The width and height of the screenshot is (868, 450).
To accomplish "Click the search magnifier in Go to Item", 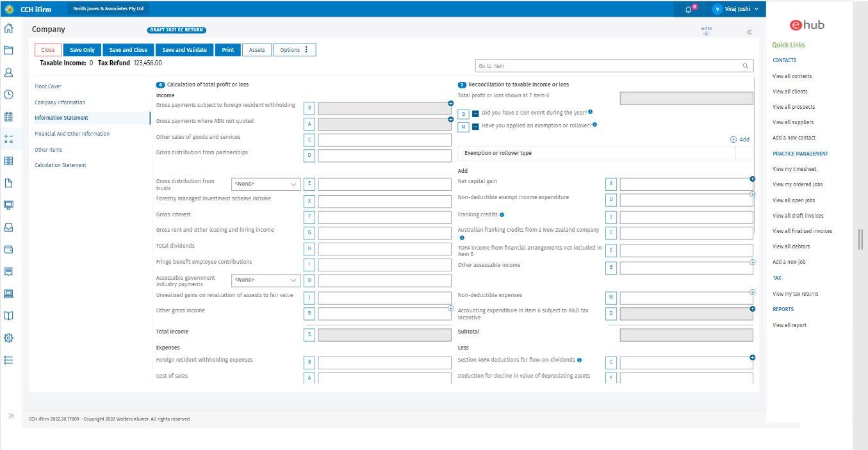I will coord(745,66).
